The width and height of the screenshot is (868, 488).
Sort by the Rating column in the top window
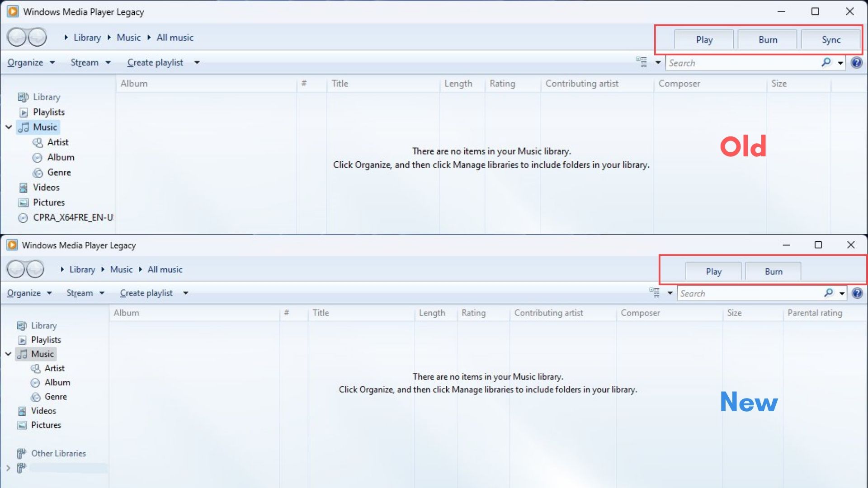click(x=513, y=84)
